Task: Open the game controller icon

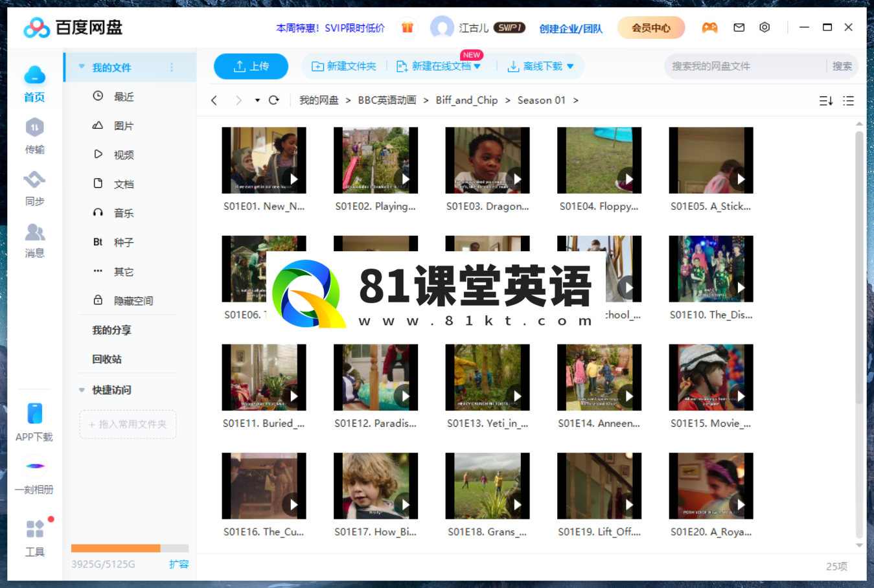Action: pos(709,27)
